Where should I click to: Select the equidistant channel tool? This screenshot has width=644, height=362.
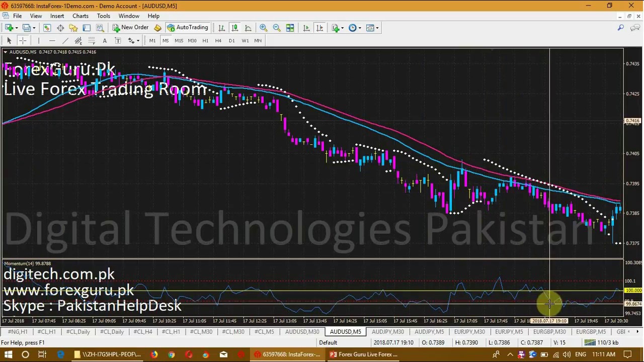coord(78,40)
